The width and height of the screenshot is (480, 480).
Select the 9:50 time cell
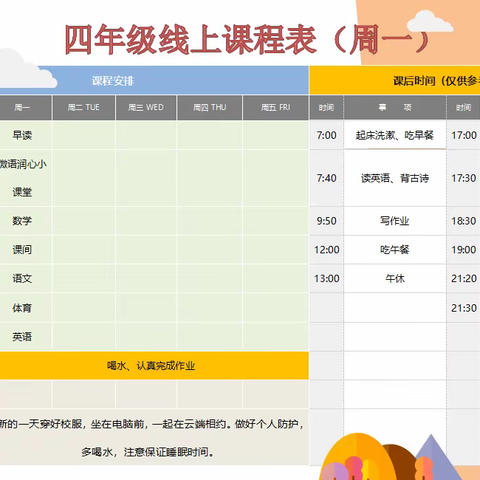coord(326,221)
